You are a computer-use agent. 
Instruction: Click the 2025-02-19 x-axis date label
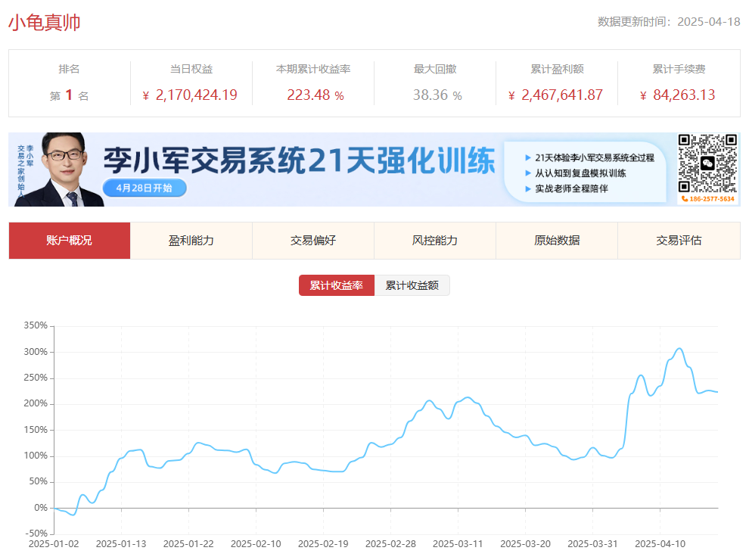[x=323, y=543]
